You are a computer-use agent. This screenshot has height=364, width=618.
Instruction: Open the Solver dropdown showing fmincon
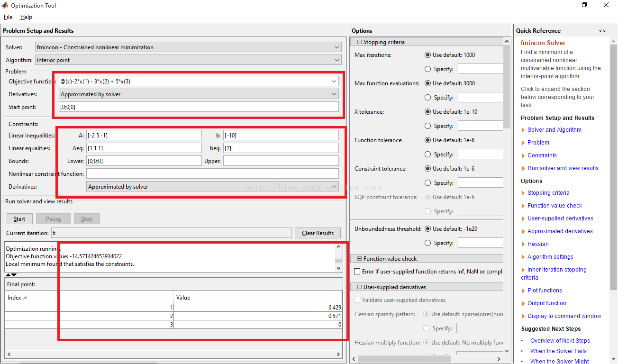click(x=189, y=47)
